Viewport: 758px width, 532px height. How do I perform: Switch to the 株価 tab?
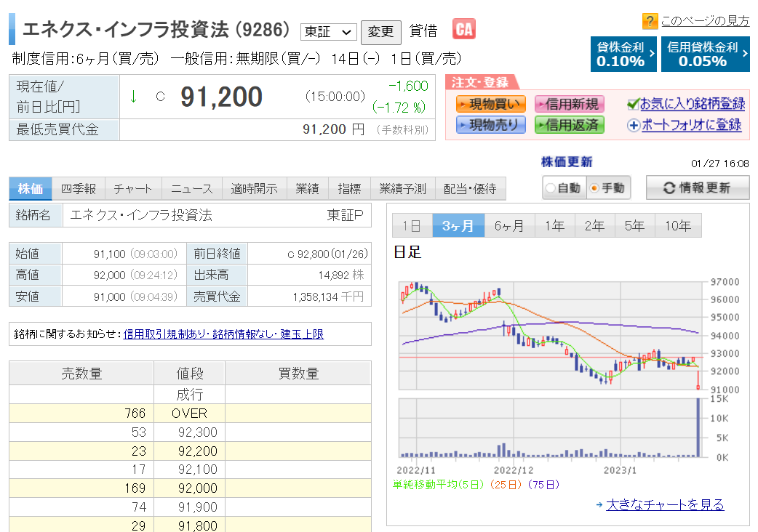click(31, 189)
